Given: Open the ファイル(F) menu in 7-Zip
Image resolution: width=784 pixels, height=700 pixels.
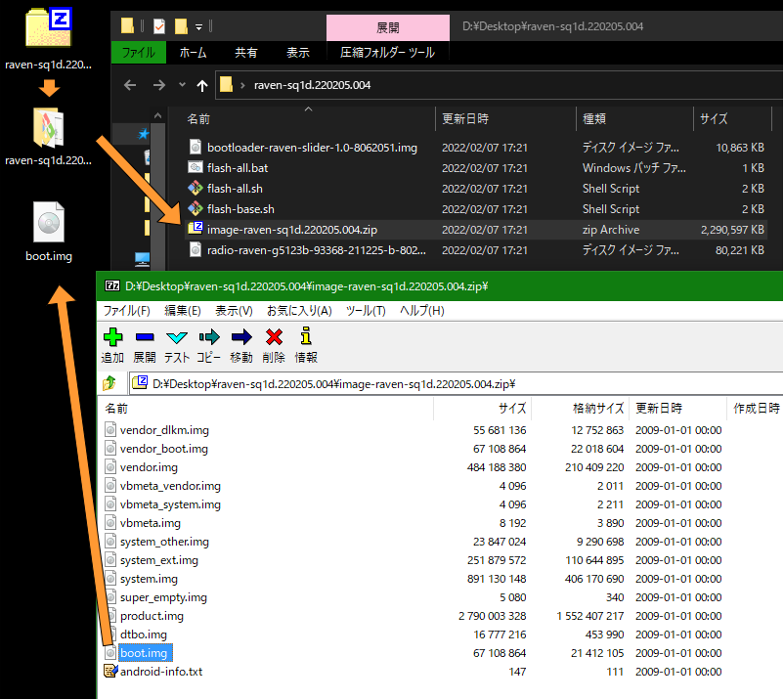Looking at the screenshot, I should pos(126,311).
